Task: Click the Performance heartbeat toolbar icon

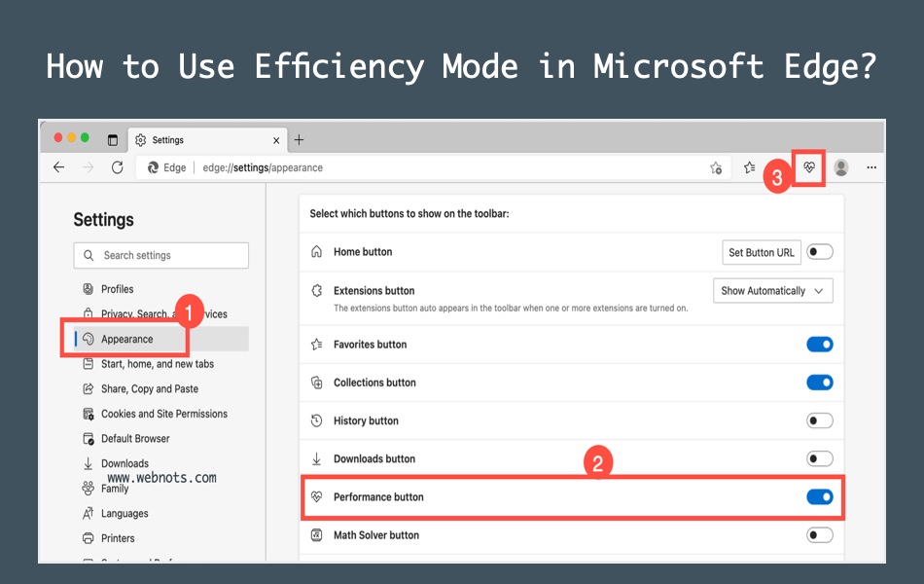Action: [809, 167]
